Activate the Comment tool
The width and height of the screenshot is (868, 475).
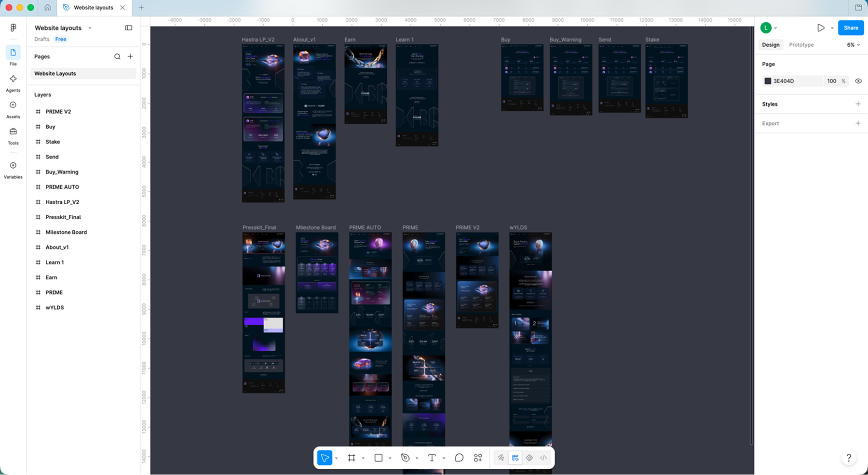click(459, 458)
